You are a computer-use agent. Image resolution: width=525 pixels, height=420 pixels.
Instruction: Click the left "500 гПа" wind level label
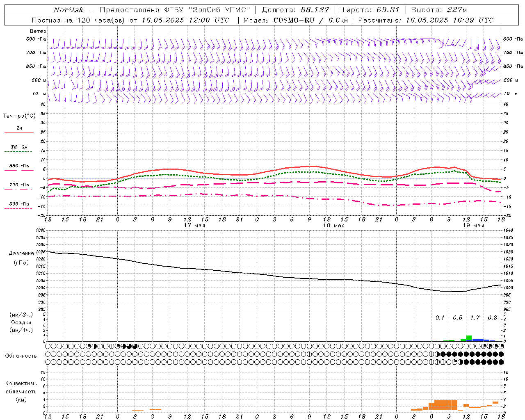(x=36, y=39)
